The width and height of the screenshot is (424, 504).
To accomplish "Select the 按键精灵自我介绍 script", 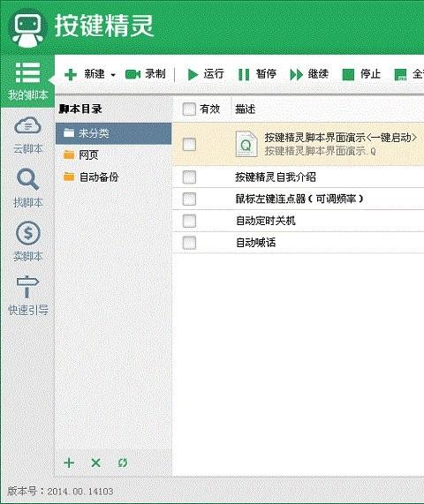I will 276,177.
